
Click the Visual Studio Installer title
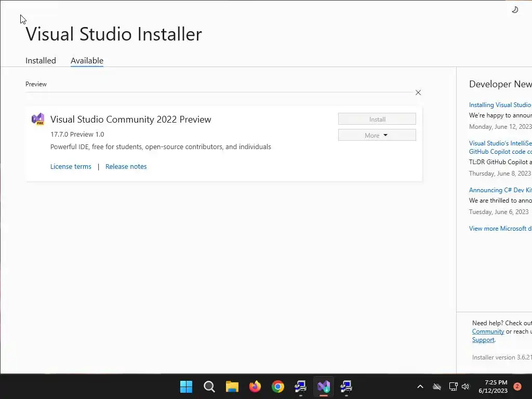(x=114, y=34)
